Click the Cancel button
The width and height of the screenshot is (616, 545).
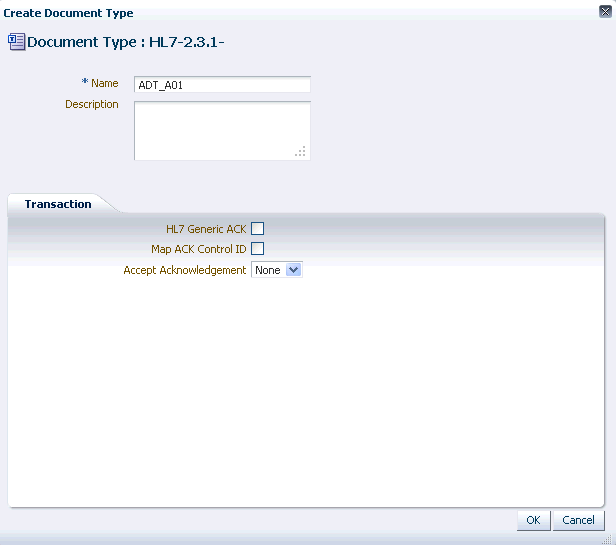[x=578, y=520]
